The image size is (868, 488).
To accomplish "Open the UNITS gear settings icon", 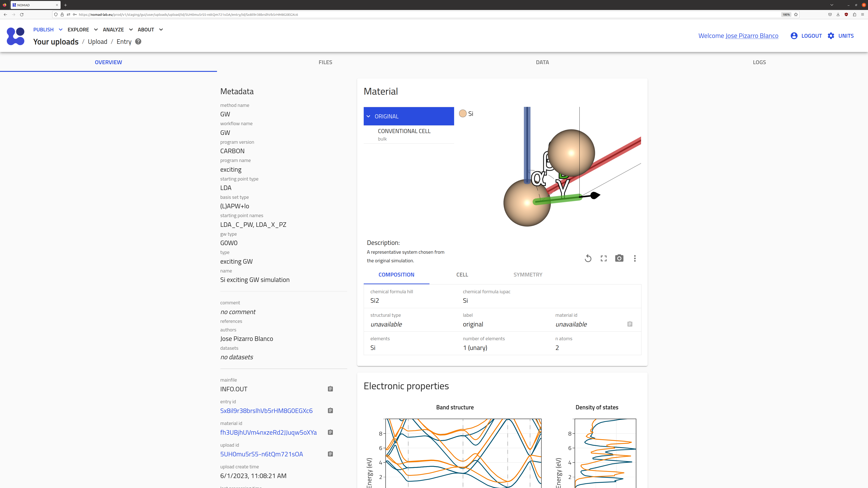I will pyautogui.click(x=831, y=36).
